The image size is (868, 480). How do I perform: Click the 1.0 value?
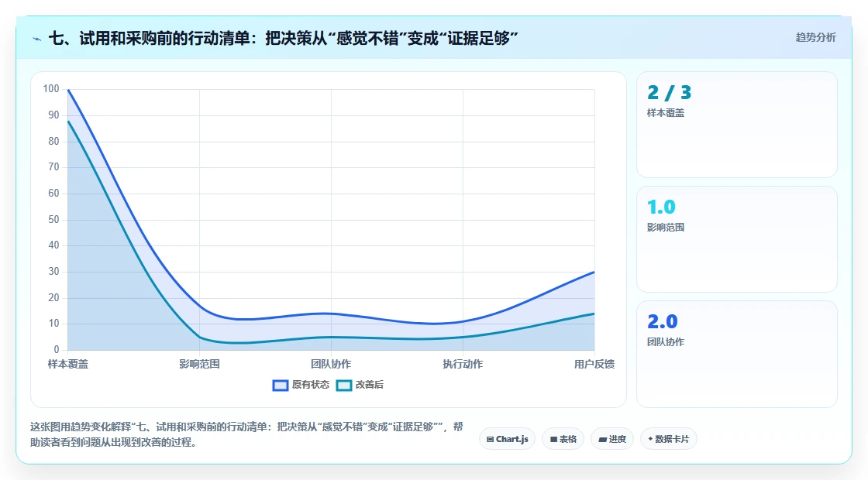[x=662, y=207]
